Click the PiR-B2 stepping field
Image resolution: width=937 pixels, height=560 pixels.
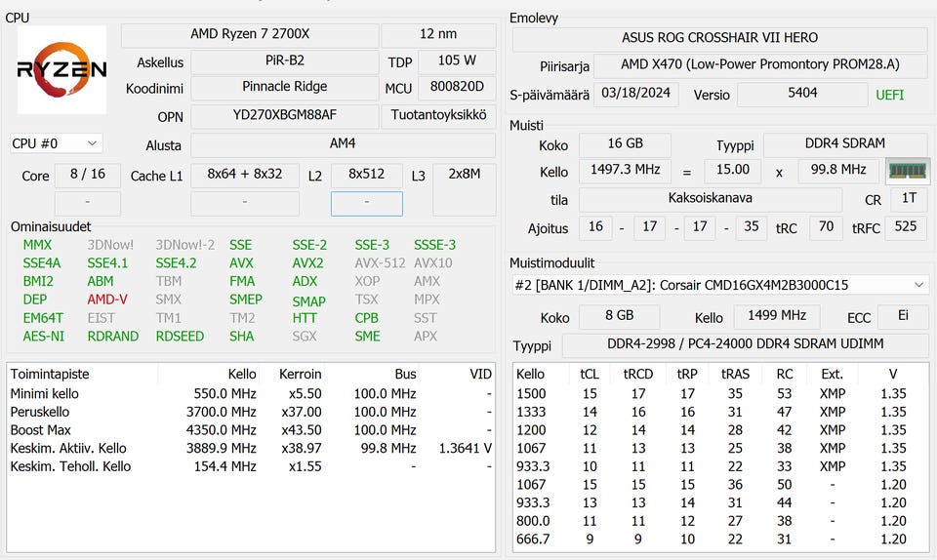(284, 60)
